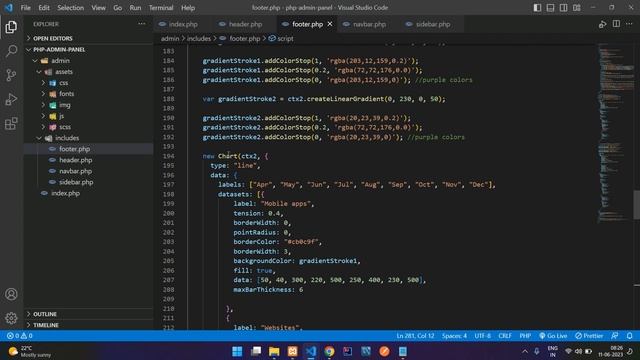Click the Go Live status bar button
640x360 pixels.
[553, 336]
